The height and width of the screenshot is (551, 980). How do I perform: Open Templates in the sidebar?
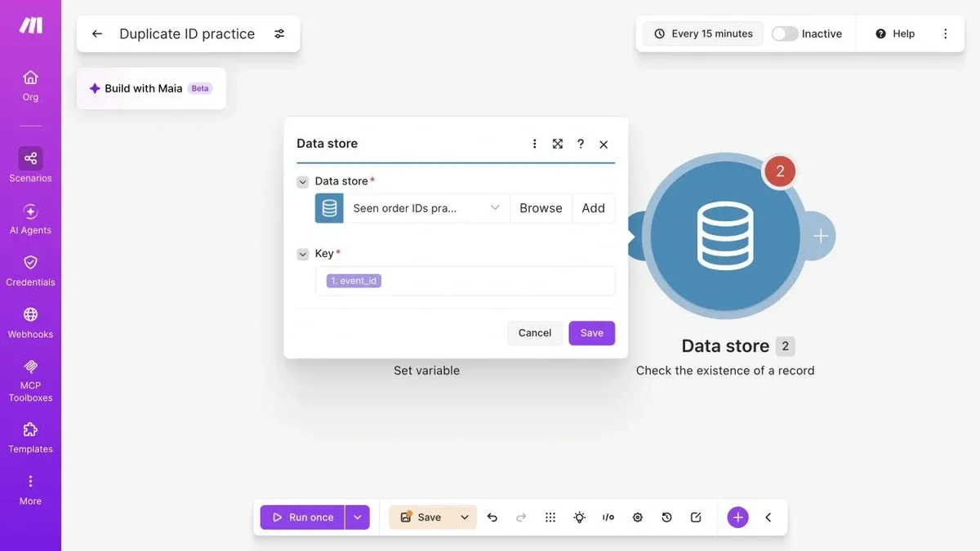[30, 438]
